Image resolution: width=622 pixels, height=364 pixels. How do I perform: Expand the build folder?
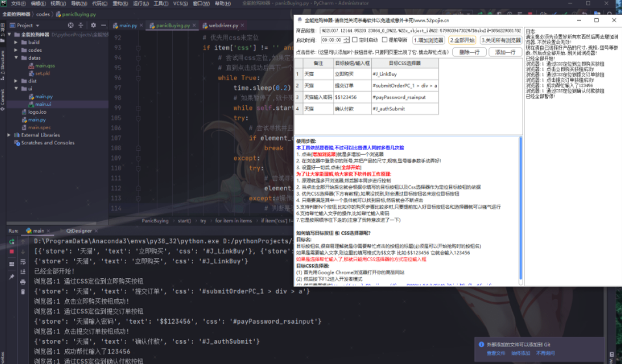pos(16,42)
